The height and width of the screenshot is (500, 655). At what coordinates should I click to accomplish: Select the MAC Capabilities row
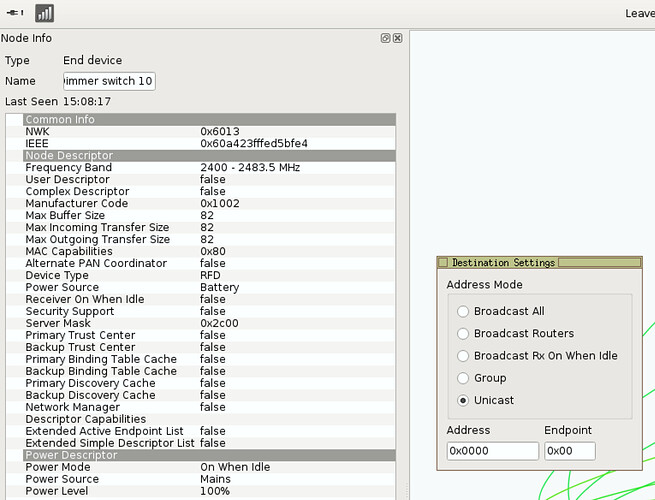point(201,251)
